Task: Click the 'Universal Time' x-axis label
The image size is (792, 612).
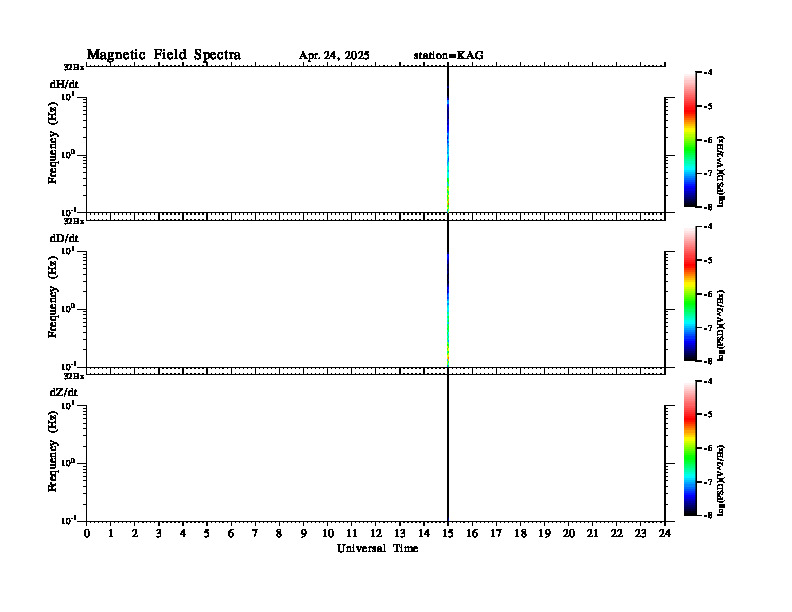Action: 377,548
